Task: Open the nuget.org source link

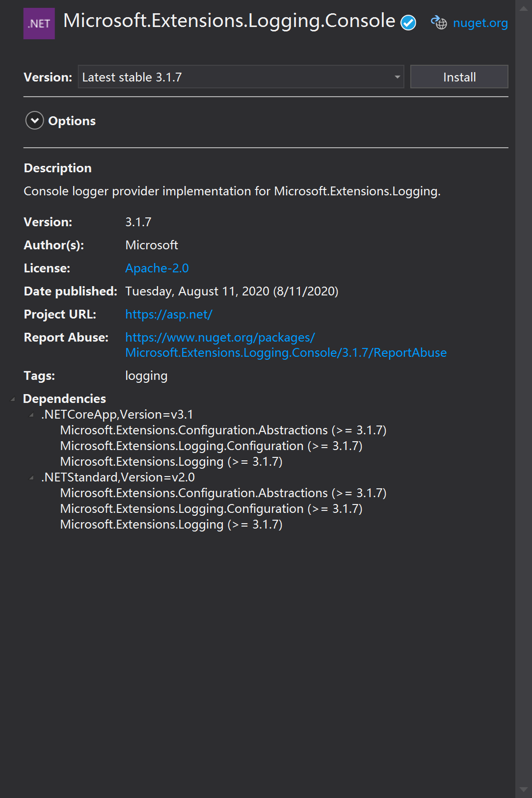Action: coord(480,23)
